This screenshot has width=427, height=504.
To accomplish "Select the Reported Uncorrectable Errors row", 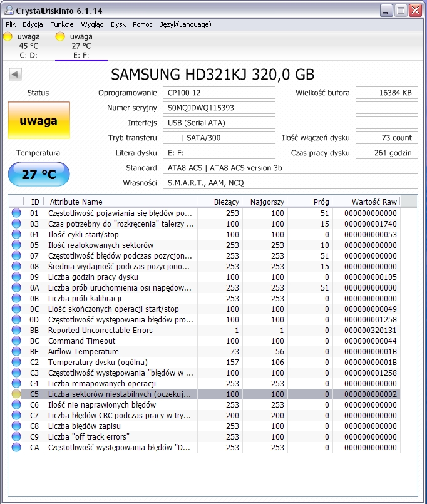I will (x=205, y=330).
